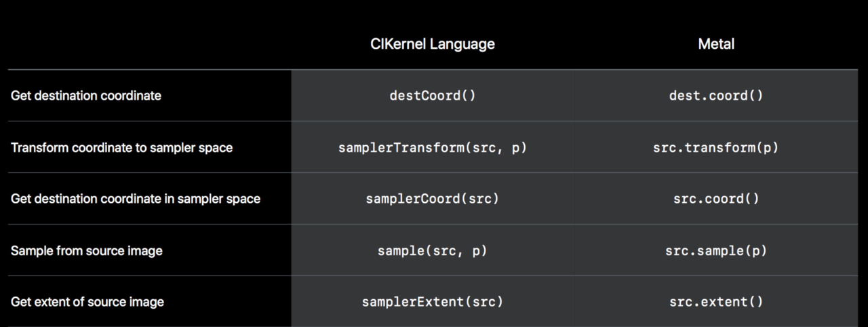Select the Get destination coordinate row label

point(86,96)
